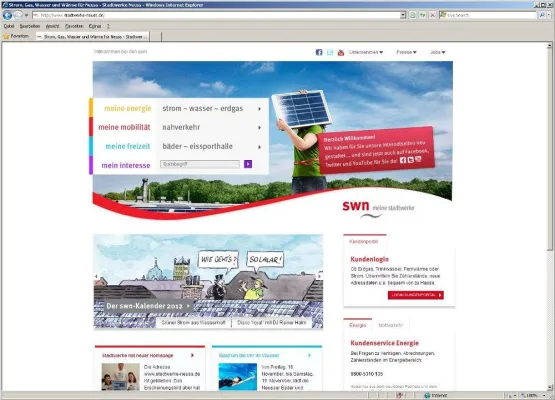Open the Bearbeiten menu
Image resolution: width=555 pixels, height=400 pixels.
click(x=30, y=26)
